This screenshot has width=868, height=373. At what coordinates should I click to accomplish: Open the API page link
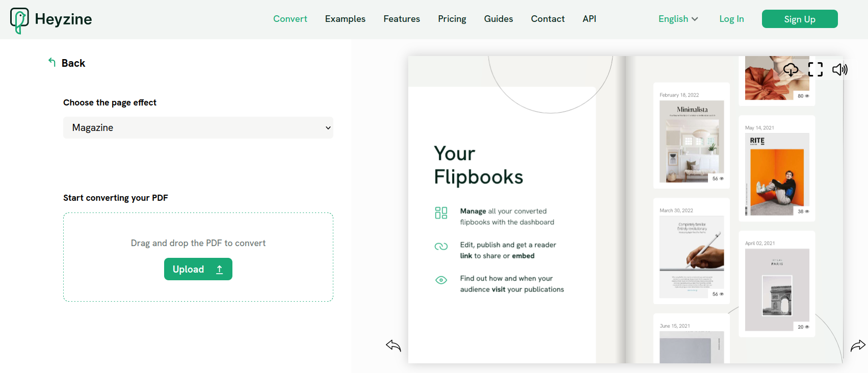[x=589, y=19]
